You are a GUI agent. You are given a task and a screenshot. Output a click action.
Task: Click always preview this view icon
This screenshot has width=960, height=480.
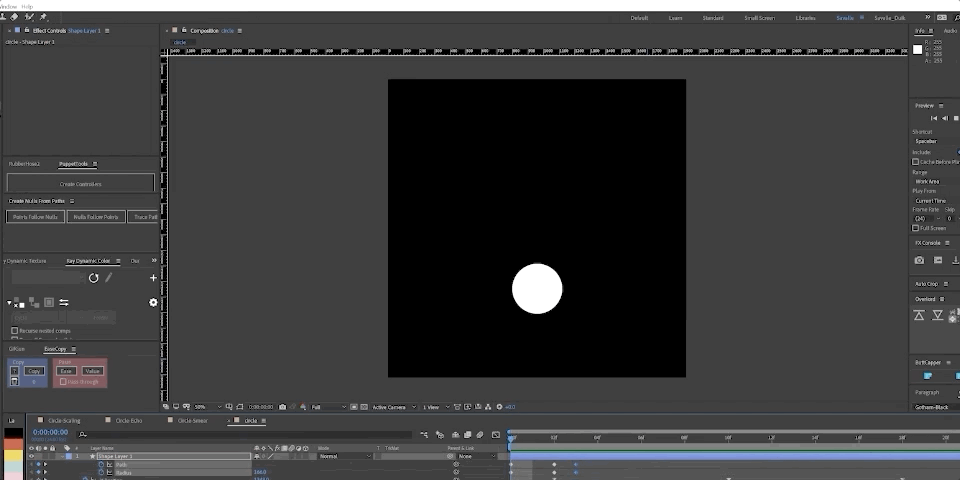point(166,407)
